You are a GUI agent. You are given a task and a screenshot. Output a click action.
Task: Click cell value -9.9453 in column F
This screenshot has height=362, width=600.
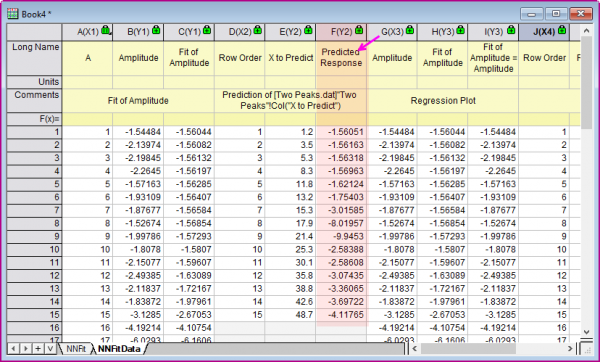point(341,236)
